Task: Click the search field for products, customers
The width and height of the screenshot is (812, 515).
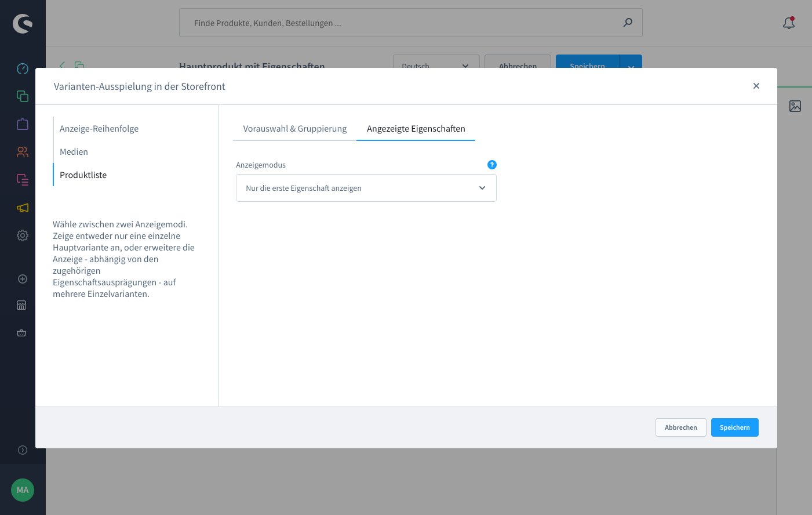Action: coord(411,23)
